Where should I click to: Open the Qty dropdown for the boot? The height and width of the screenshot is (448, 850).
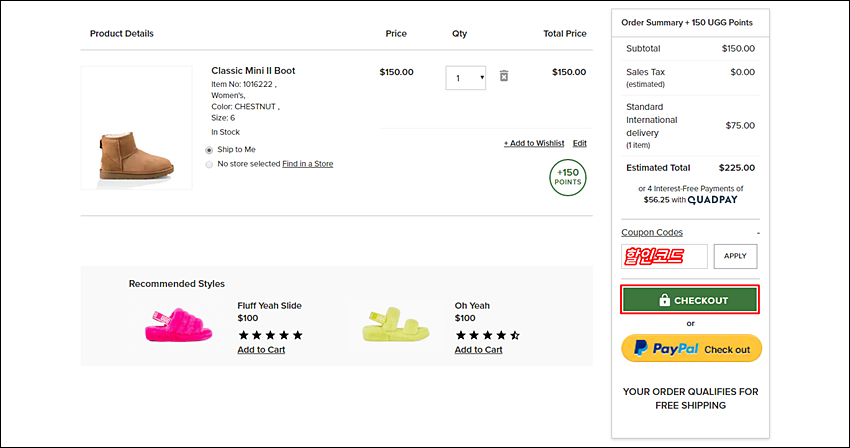tap(466, 78)
